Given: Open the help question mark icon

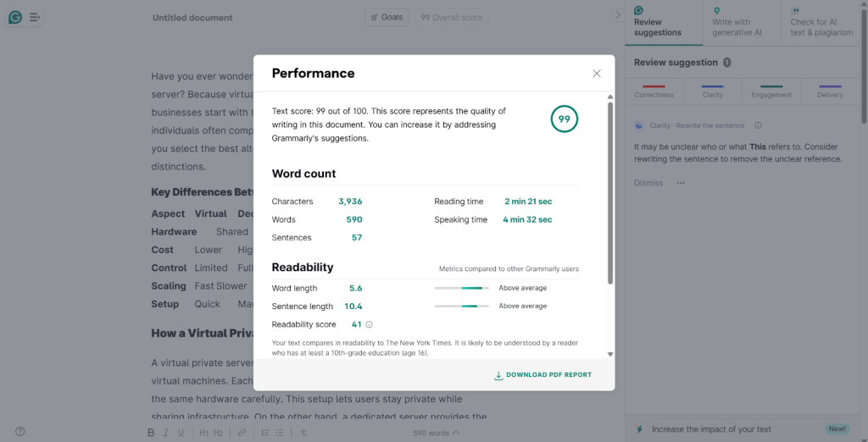Looking at the screenshot, I should 20,432.
